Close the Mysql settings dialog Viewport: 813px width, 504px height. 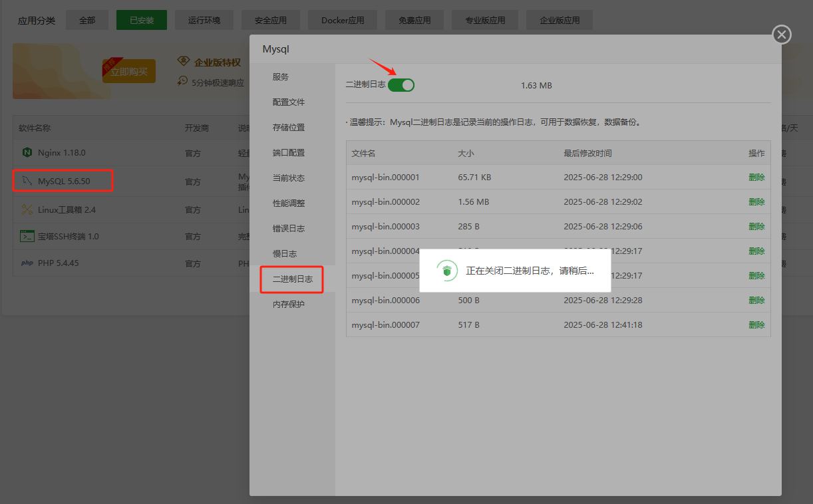click(x=781, y=35)
